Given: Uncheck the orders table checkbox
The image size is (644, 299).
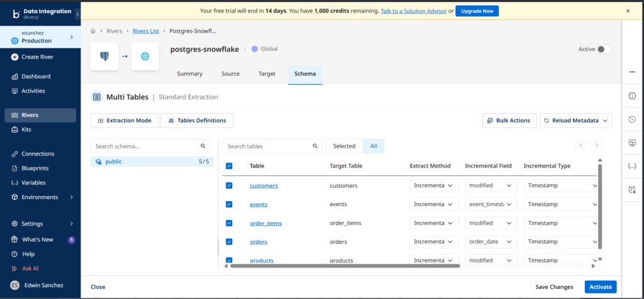Looking at the screenshot, I should pos(229,242).
